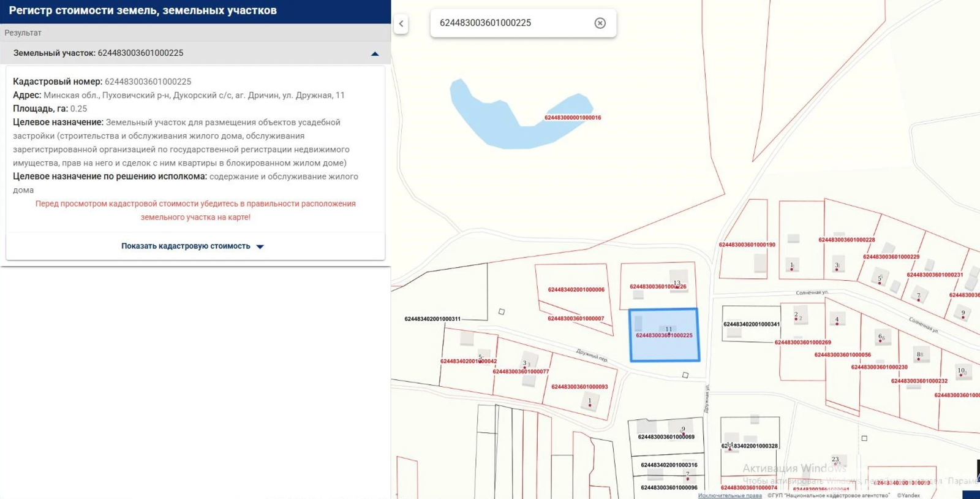The width and height of the screenshot is (980, 499).
Task: Collapse the Земельный участок result header
Action: 374,54
